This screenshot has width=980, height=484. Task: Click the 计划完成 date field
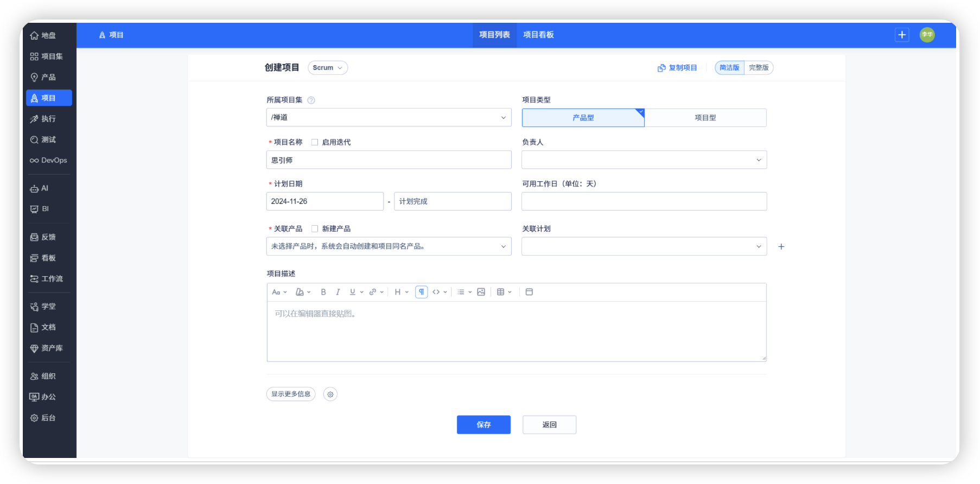(x=453, y=201)
